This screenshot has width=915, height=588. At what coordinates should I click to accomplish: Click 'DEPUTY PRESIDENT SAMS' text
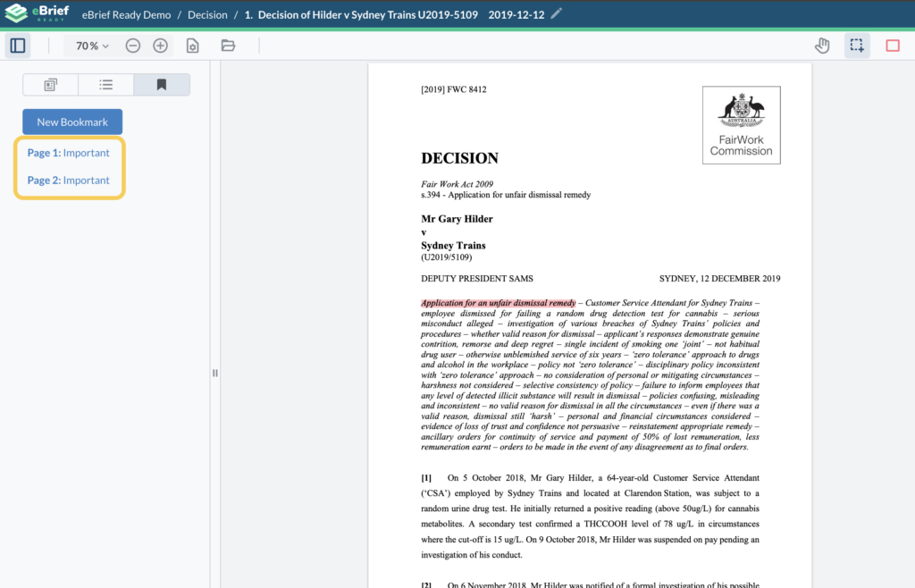point(477,279)
